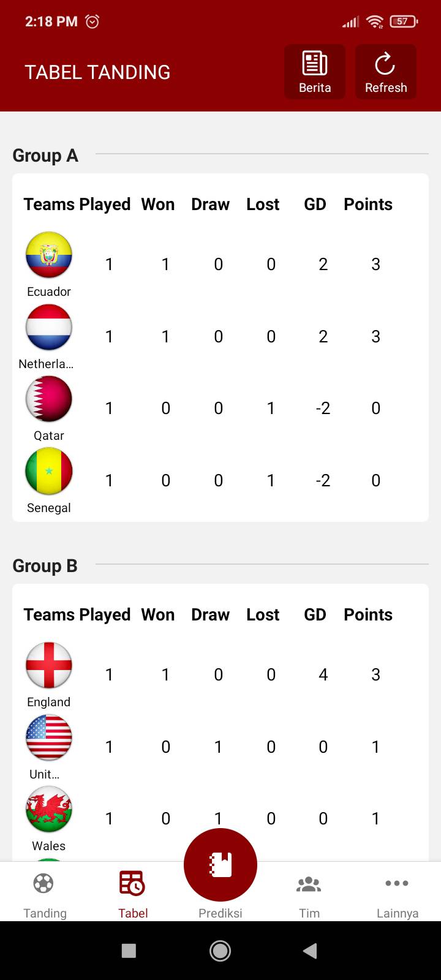This screenshot has height=980, width=441.
Task: Click the Points column header in Group A
Action: click(x=367, y=205)
